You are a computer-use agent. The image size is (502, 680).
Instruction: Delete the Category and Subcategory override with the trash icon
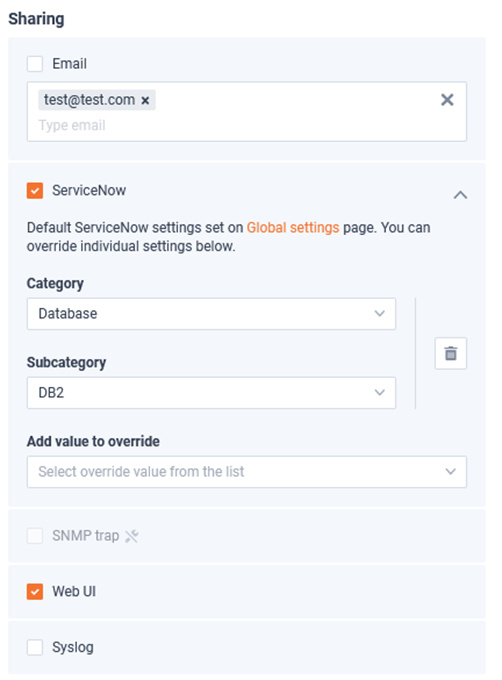coord(450,353)
